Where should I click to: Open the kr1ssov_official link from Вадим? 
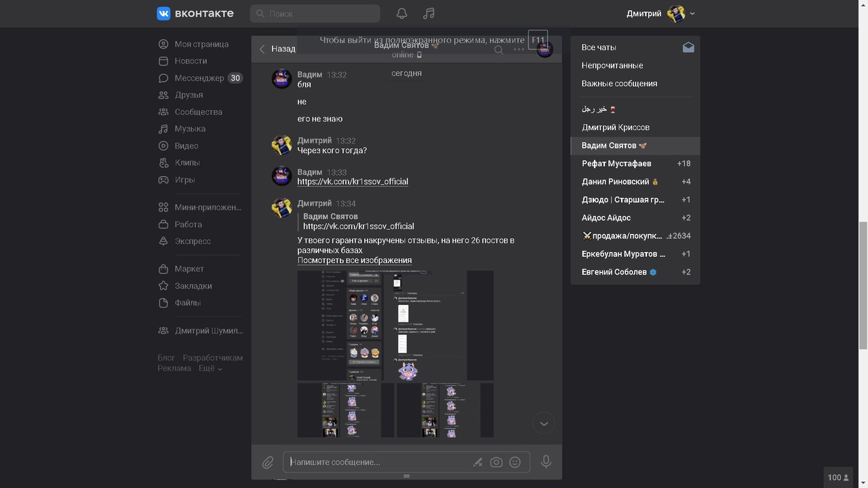[353, 182]
